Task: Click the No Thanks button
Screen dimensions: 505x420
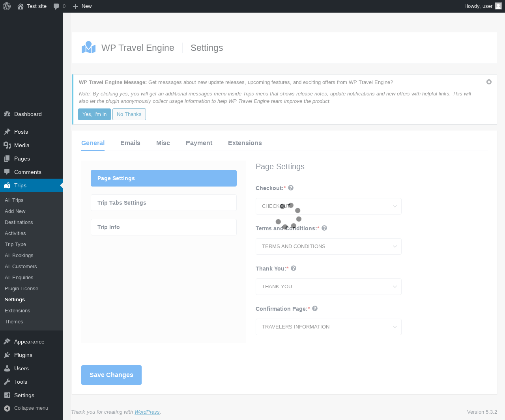Action: (x=129, y=114)
